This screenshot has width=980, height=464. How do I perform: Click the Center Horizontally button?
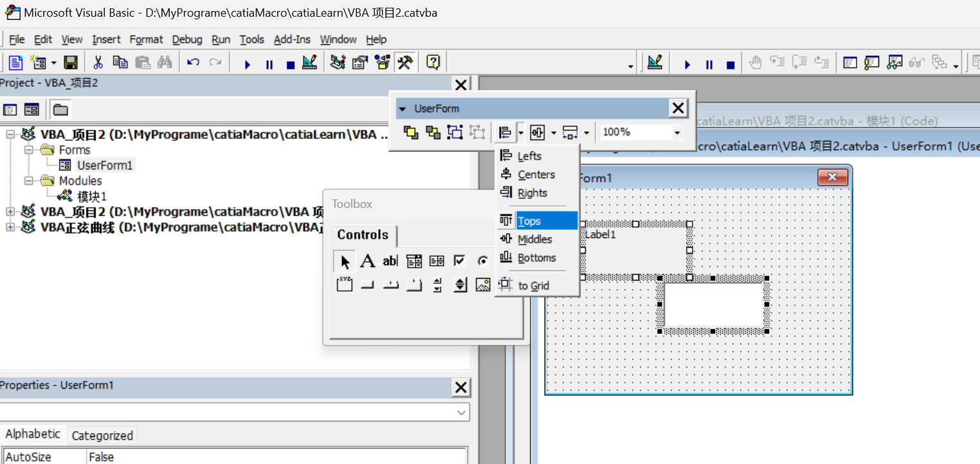pos(538,132)
